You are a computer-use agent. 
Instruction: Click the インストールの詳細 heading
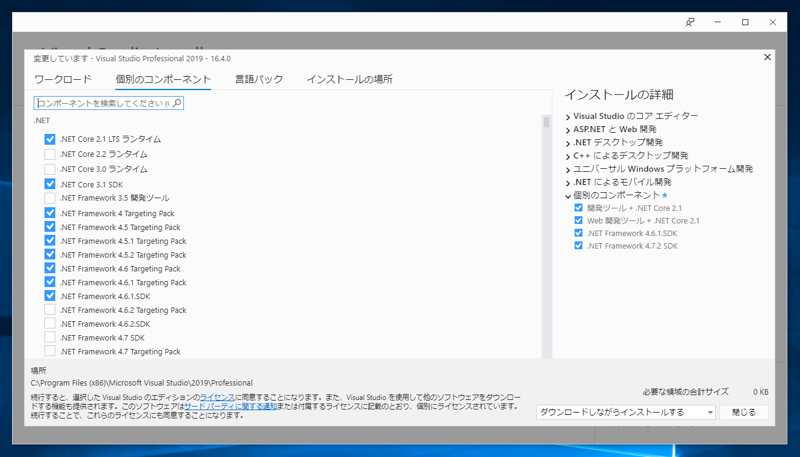point(619,94)
